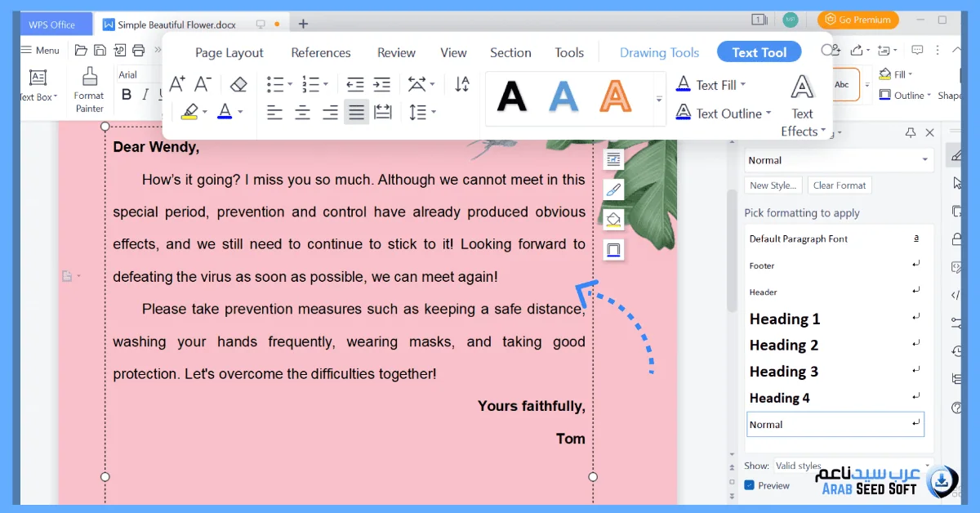Open the Section tab
This screenshot has width=980, height=513.
(x=510, y=52)
